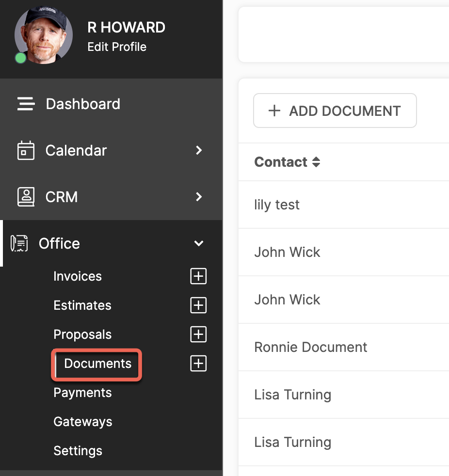Open Payments in the Office submenu

point(82,393)
